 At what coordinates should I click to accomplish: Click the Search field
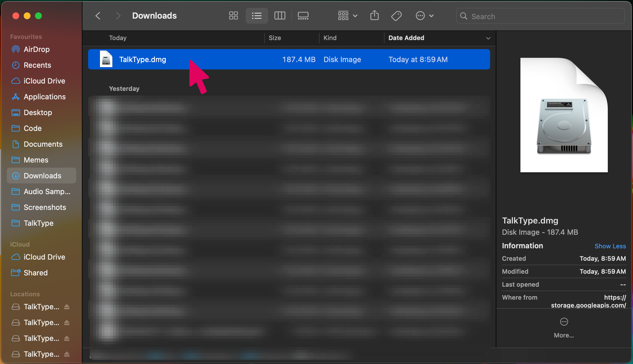[540, 16]
